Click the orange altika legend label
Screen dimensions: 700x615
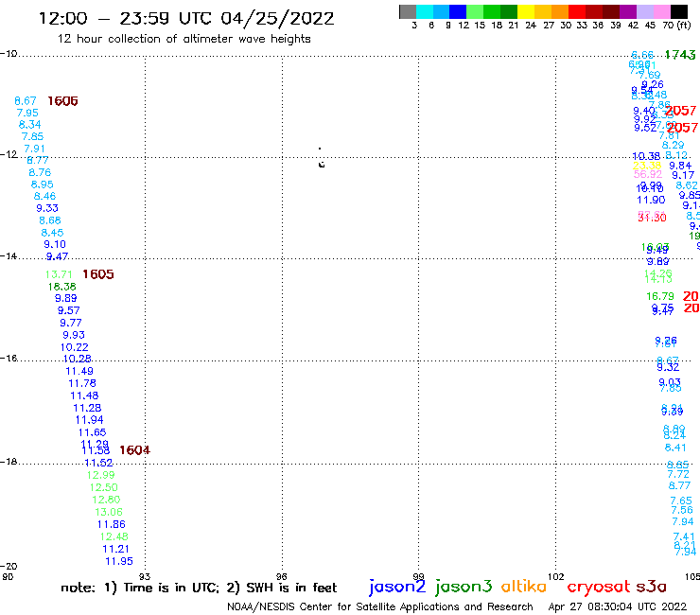click(x=524, y=587)
